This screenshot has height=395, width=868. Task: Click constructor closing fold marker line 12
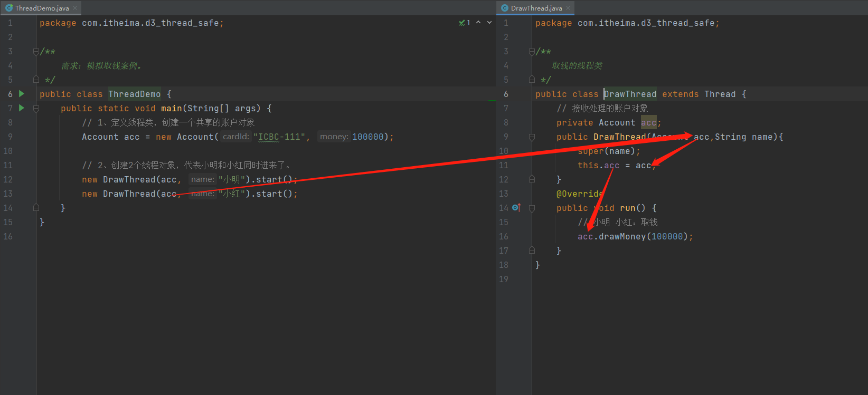pyautogui.click(x=532, y=179)
